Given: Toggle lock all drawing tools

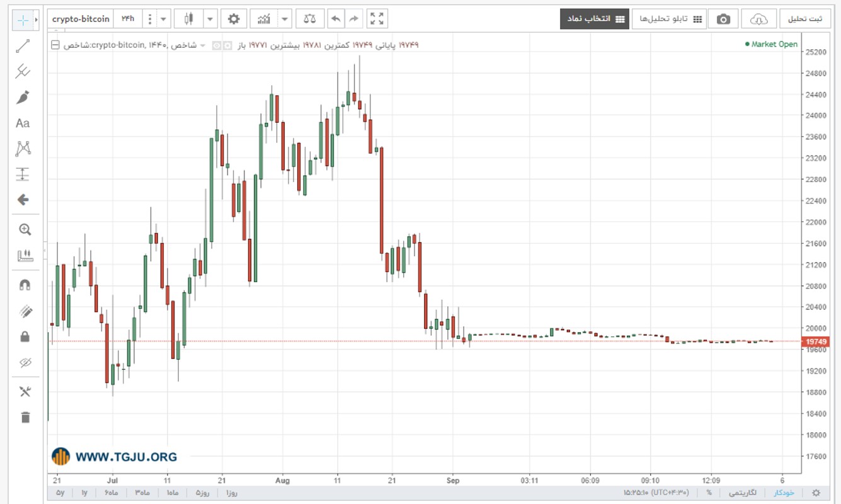Looking at the screenshot, I should pos(25,337).
